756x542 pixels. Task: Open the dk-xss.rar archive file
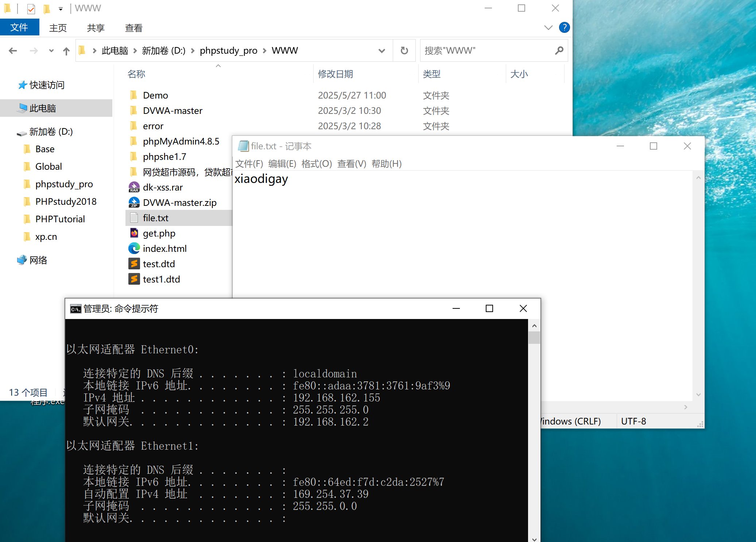tap(163, 187)
